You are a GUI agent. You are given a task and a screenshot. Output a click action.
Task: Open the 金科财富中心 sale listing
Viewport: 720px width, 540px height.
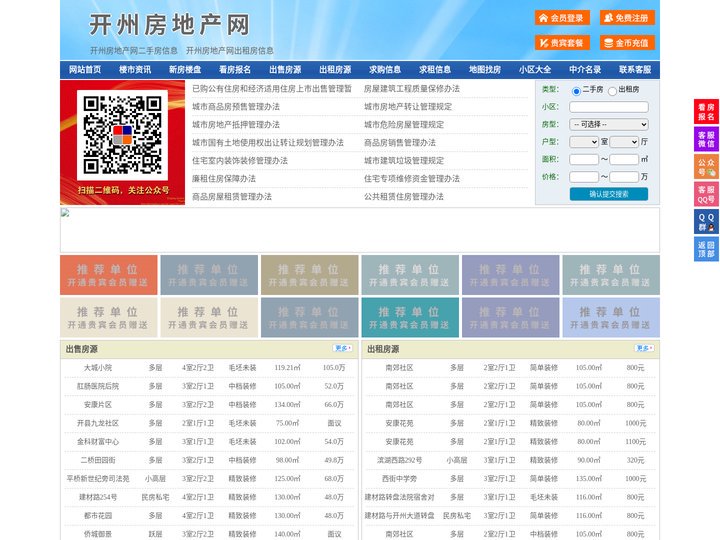point(98,441)
